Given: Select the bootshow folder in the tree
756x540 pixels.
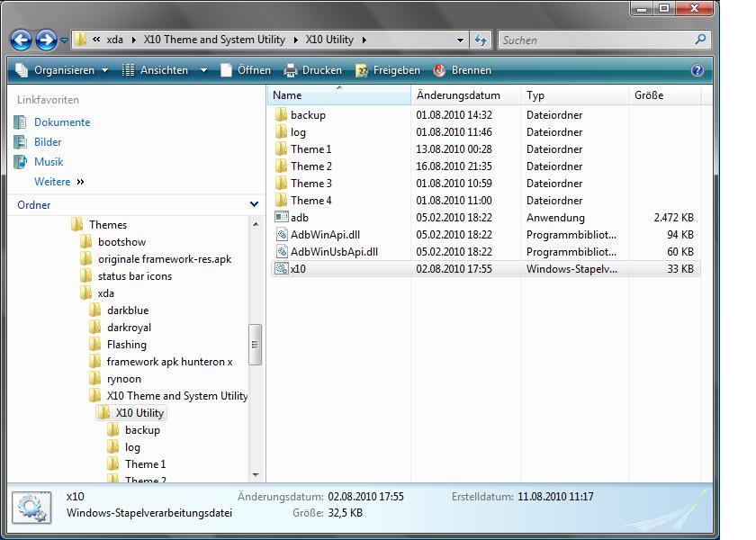Looking at the screenshot, I should (x=121, y=242).
